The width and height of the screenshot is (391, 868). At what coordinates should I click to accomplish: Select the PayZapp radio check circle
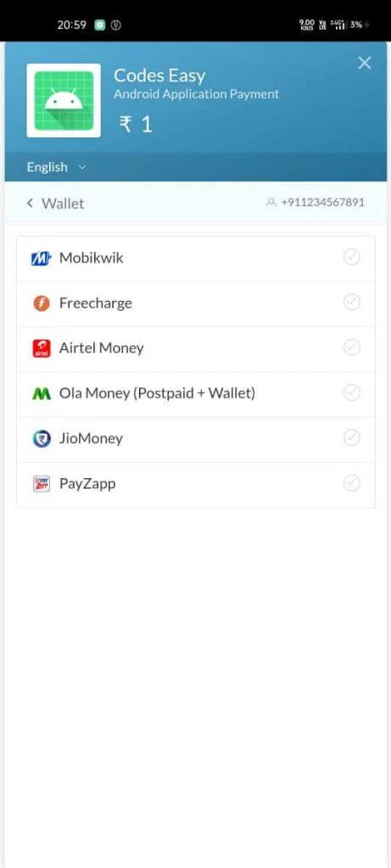point(352,483)
